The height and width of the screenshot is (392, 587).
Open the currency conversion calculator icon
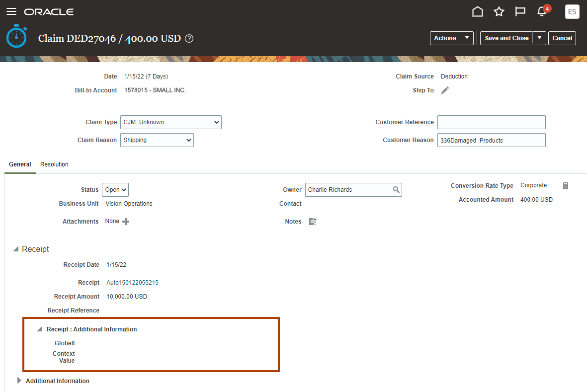click(x=565, y=185)
